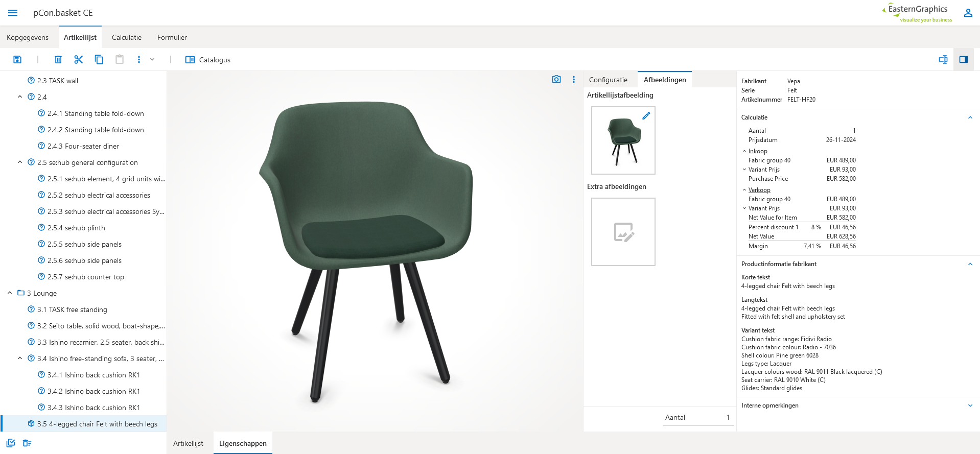This screenshot has height=454, width=980.
Task: Open the user account icon
Action: click(x=968, y=13)
